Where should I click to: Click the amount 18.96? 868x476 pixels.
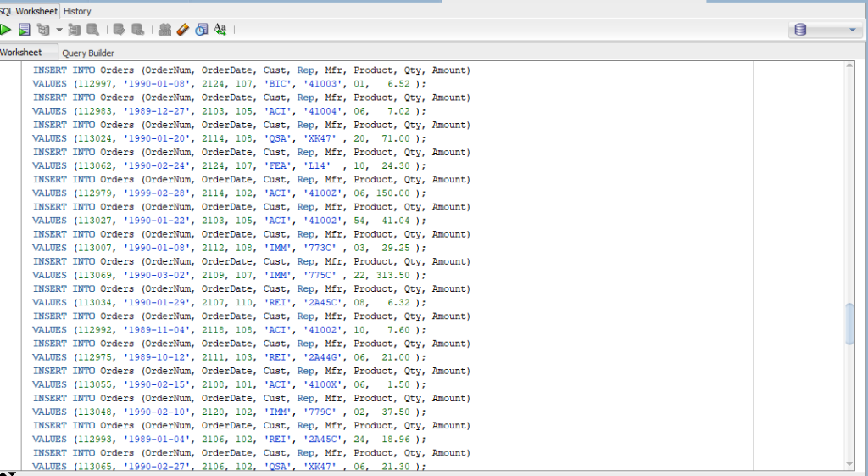pyautogui.click(x=396, y=440)
